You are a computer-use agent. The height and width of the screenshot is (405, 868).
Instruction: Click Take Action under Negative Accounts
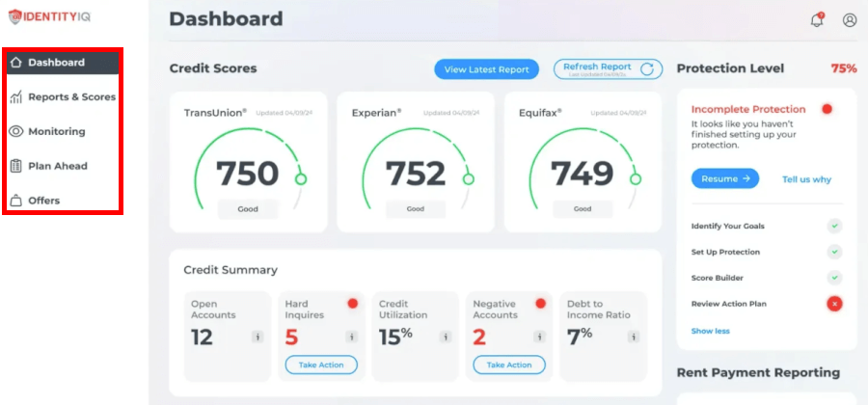(x=509, y=364)
